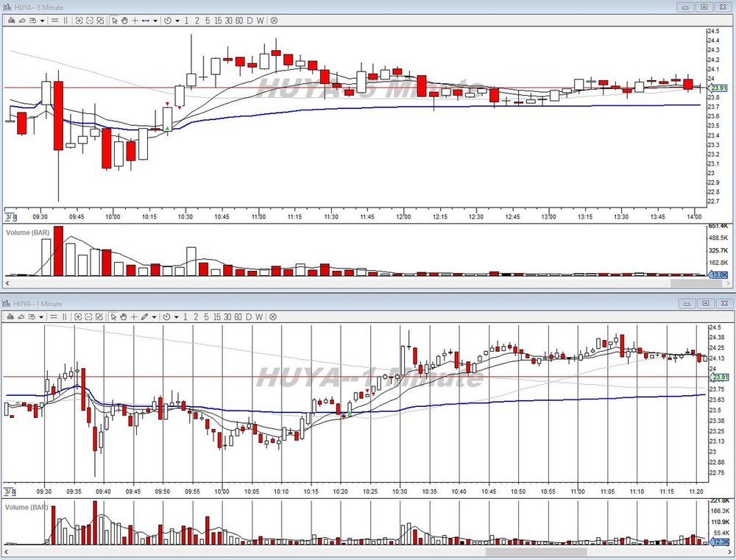Switch 1 Minute chart to 60 minute interval
This screenshot has width=736, height=560.
(x=238, y=317)
